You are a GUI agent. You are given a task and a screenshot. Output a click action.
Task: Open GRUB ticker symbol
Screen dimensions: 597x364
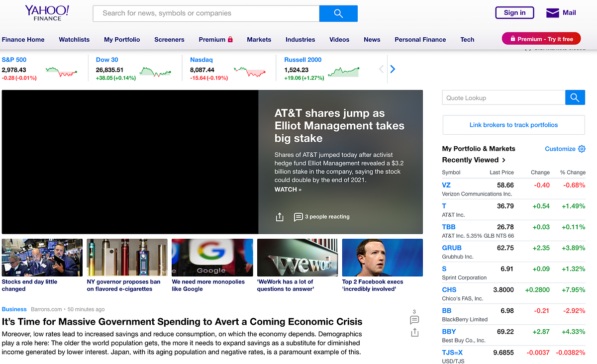point(452,248)
